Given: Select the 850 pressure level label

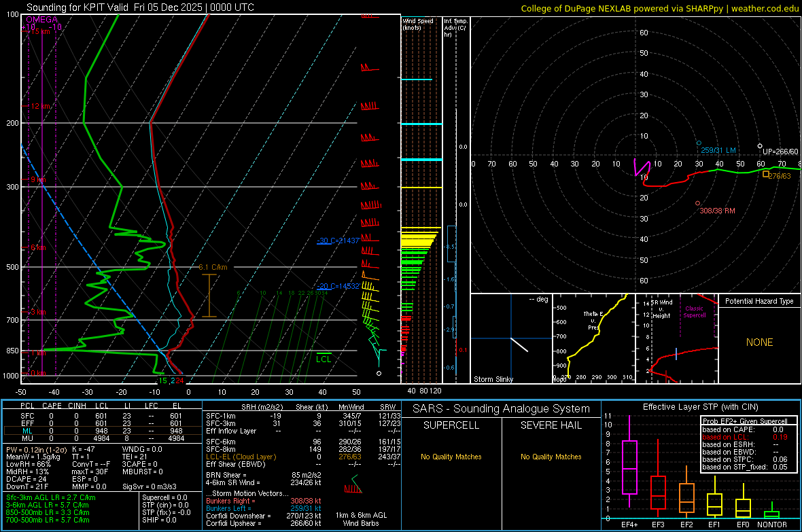Looking at the screenshot, I should point(12,351).
